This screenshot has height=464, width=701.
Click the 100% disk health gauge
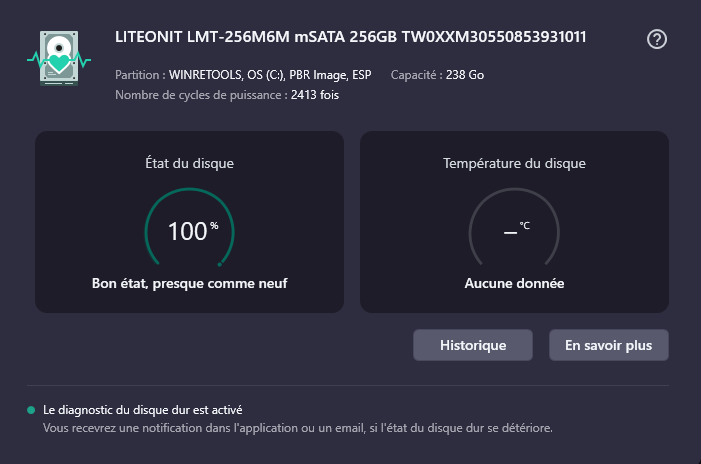pyautogui.click(x=190, y=231)
